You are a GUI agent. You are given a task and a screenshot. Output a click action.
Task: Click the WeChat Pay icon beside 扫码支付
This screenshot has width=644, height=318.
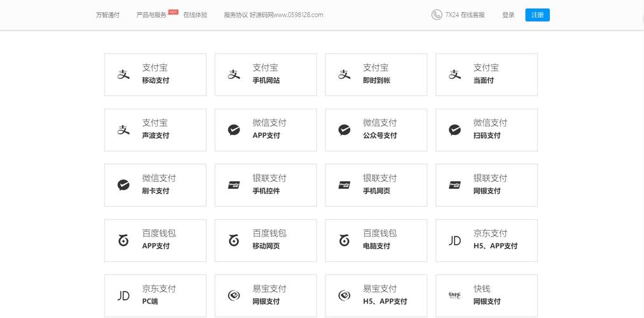coord(455,130)
